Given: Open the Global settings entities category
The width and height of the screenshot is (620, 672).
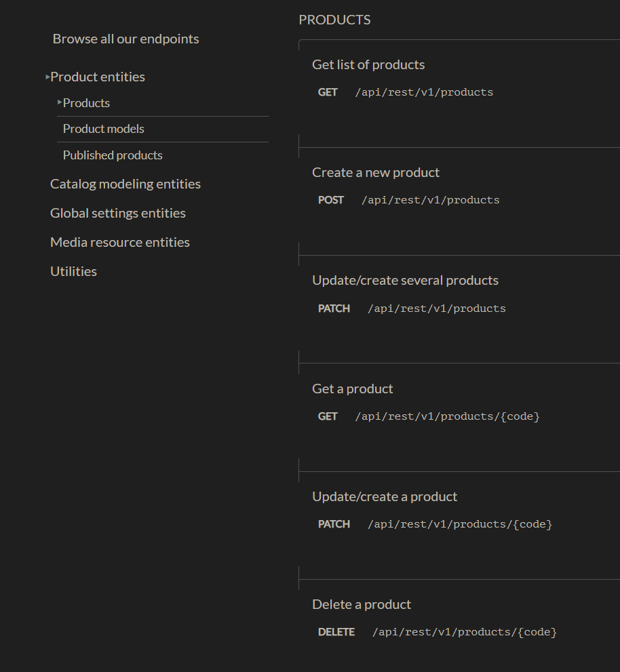Looking at the screenshot, I should [117, 212].
